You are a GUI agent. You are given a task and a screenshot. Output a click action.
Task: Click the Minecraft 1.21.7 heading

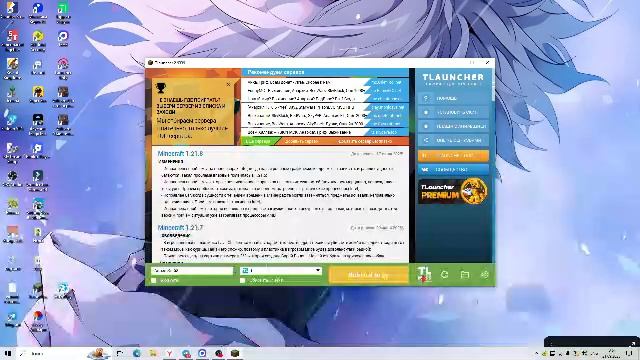click(180, 227)
